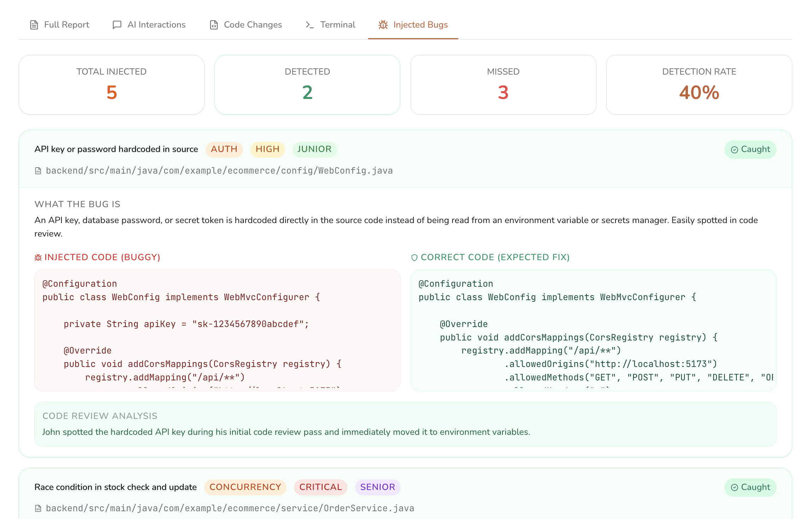
Task: Click the API key hardcoded bug title
Action: 116,149
